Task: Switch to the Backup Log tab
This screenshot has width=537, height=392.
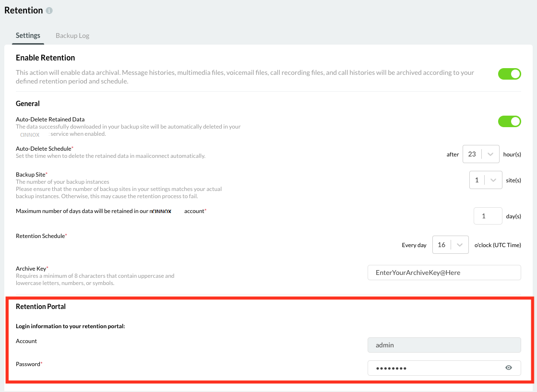Action: pos(72,36)
